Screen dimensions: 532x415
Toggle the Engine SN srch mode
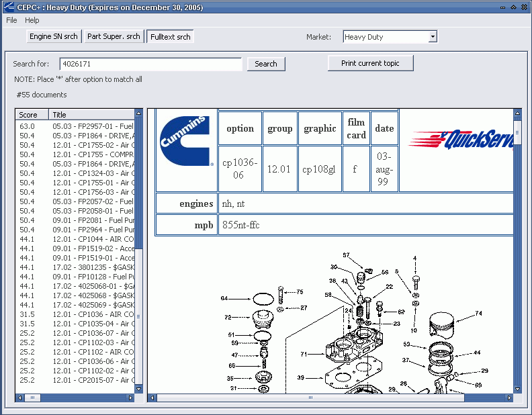[x=54, y=36]
